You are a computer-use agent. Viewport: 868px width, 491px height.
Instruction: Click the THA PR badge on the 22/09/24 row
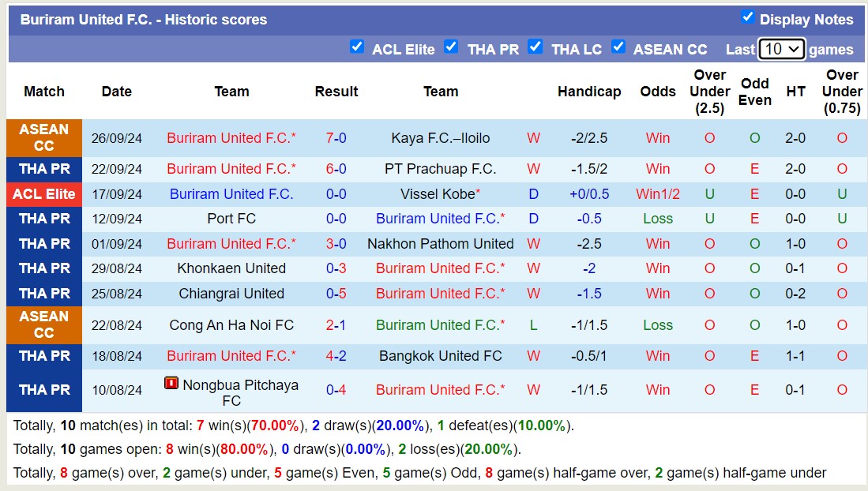coord(43,168)
